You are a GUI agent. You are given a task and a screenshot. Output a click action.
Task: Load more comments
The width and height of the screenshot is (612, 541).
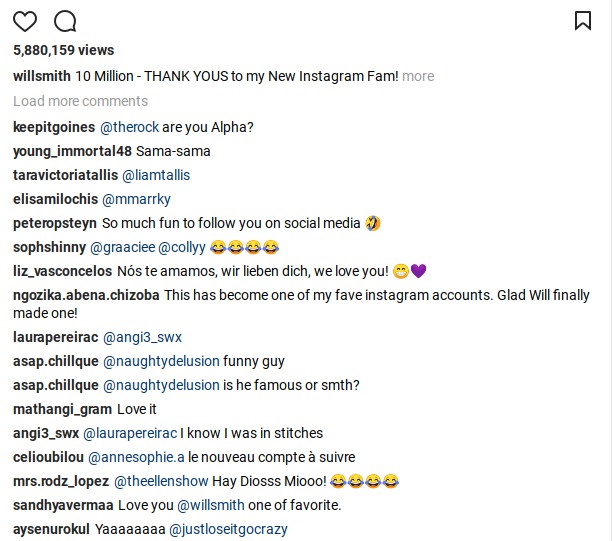80,101
